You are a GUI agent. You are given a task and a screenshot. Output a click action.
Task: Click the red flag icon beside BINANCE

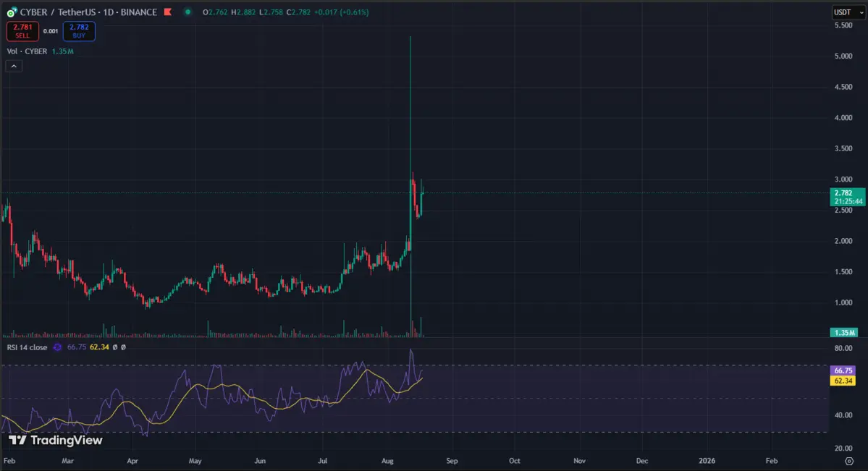click(168, 12)
